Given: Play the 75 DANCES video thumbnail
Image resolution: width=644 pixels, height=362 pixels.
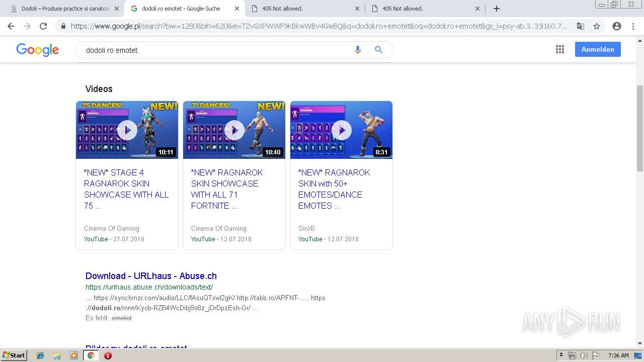Looking at the screenshot, I should tap(127, 130).
